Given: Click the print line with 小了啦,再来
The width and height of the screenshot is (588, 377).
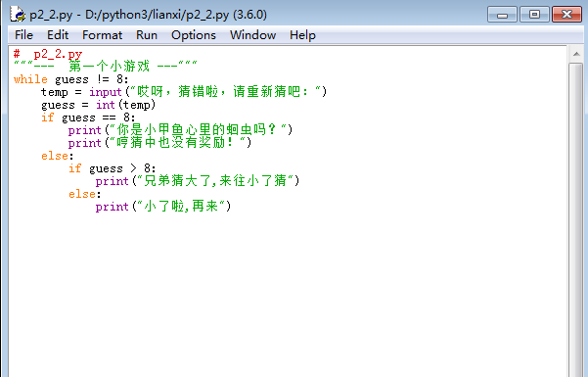Looking at the screenshot, I should coord(162,207).
